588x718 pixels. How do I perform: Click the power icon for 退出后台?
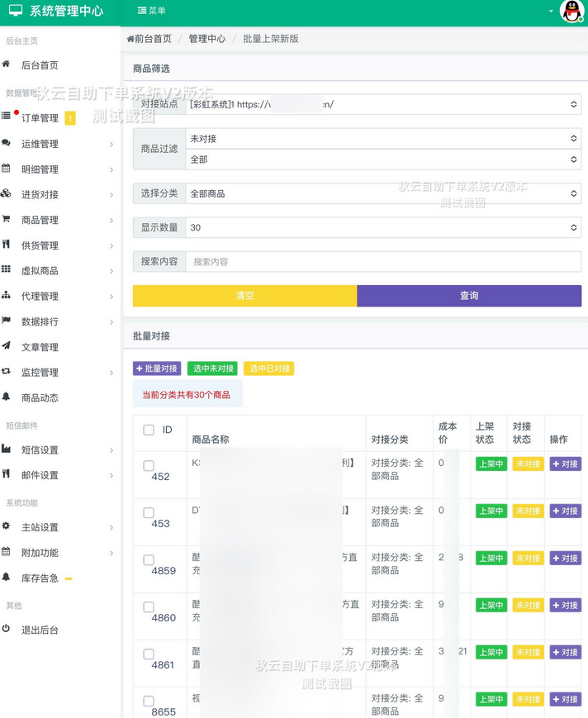click(x=6, y=628)
